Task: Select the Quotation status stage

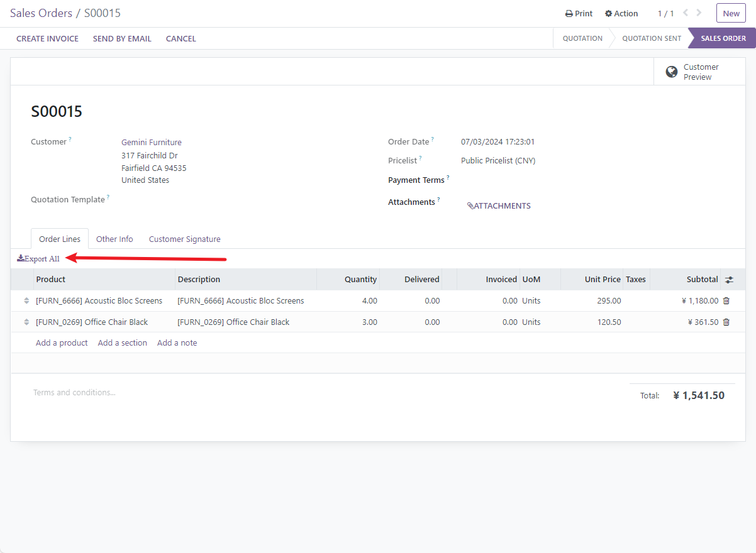Action: click(x=582, y=38)
